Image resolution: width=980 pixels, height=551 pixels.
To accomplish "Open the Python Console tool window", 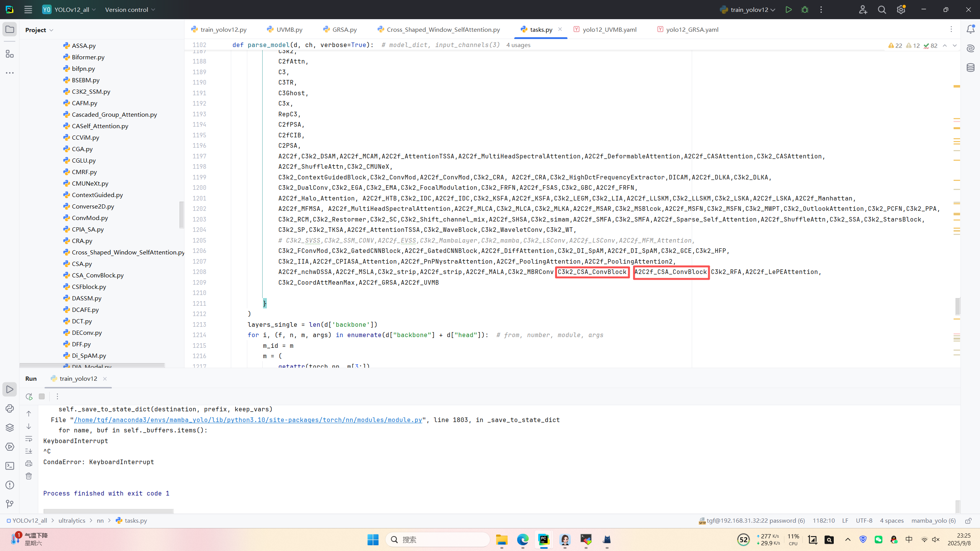I will [x=10, y=408].
